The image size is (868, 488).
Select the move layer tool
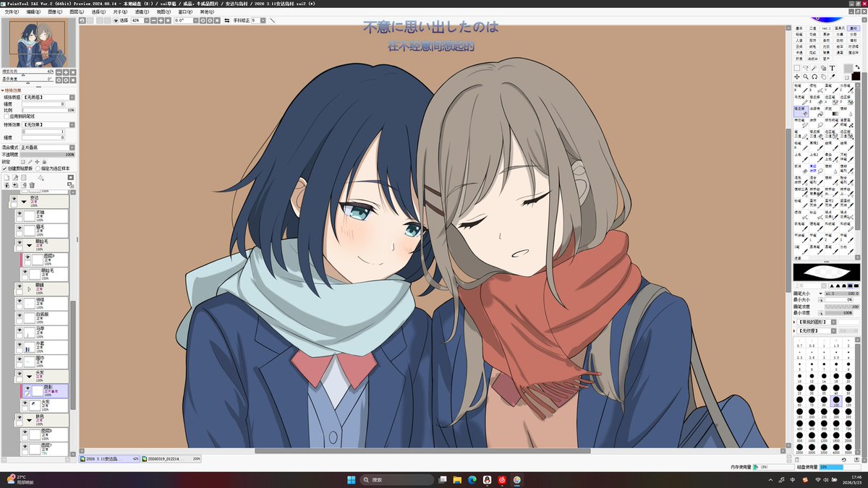click(x=797, y=77)
